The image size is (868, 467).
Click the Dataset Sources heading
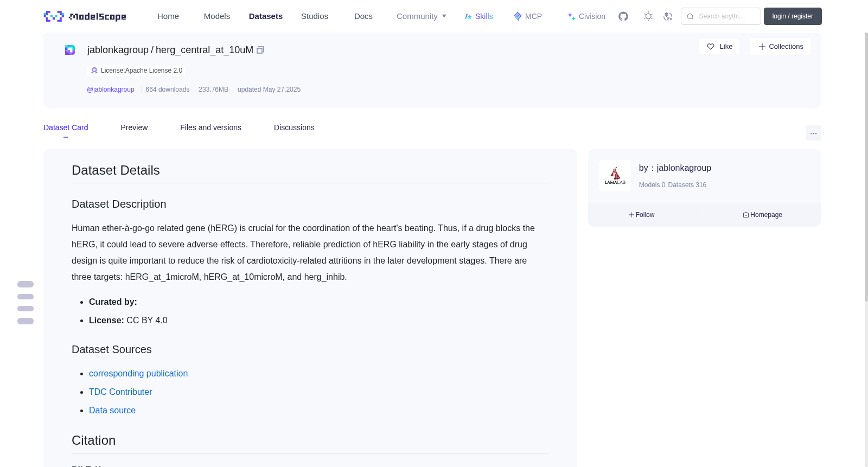pos(112,350)
